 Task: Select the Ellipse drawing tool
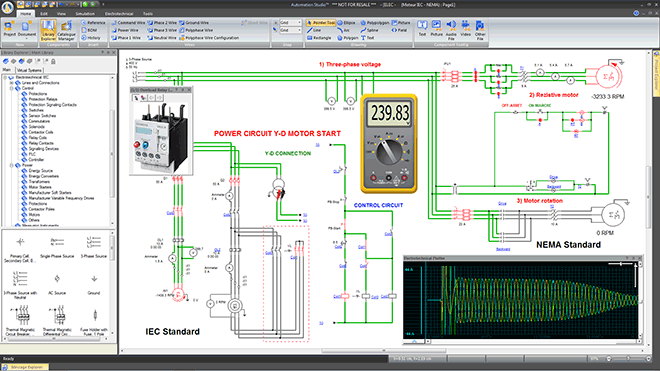(346, 23)
